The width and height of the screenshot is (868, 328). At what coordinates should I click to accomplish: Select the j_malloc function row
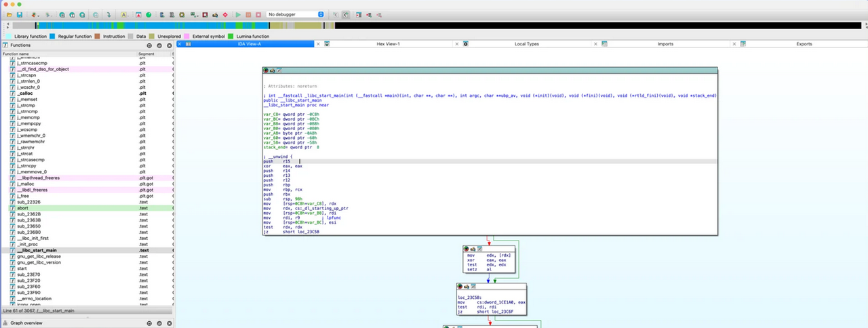point(87,184)
